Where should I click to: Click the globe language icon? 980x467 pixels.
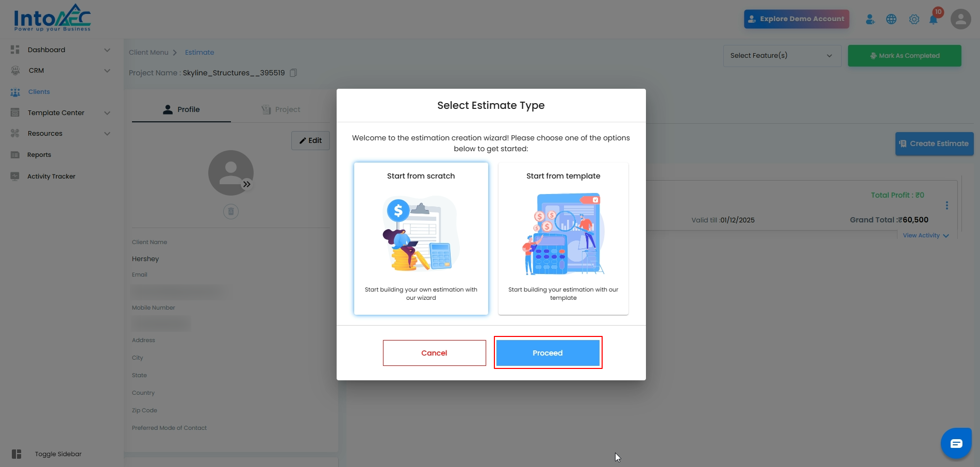[891, 20]
